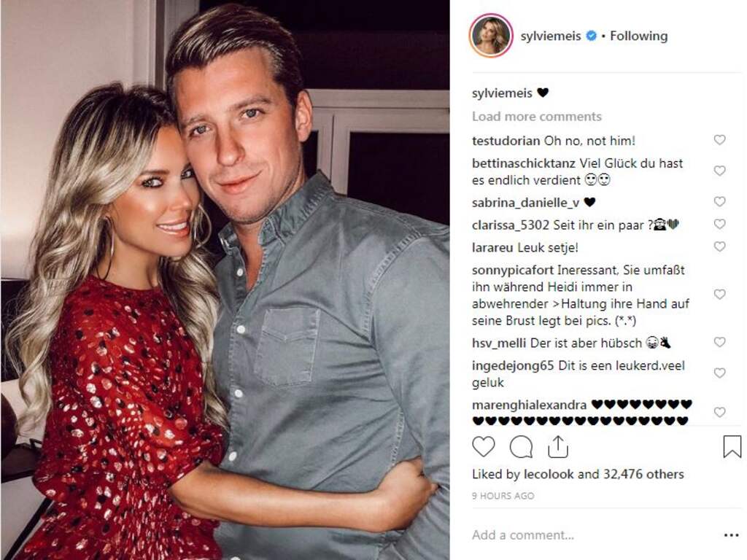This screenshot has width=747, height=560.
Task: Like ingedejong65's comment heart
Action: click(719, 373)
